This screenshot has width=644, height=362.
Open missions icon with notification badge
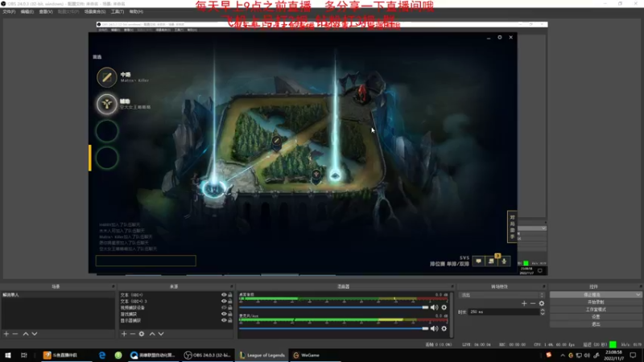pos(492,260)
